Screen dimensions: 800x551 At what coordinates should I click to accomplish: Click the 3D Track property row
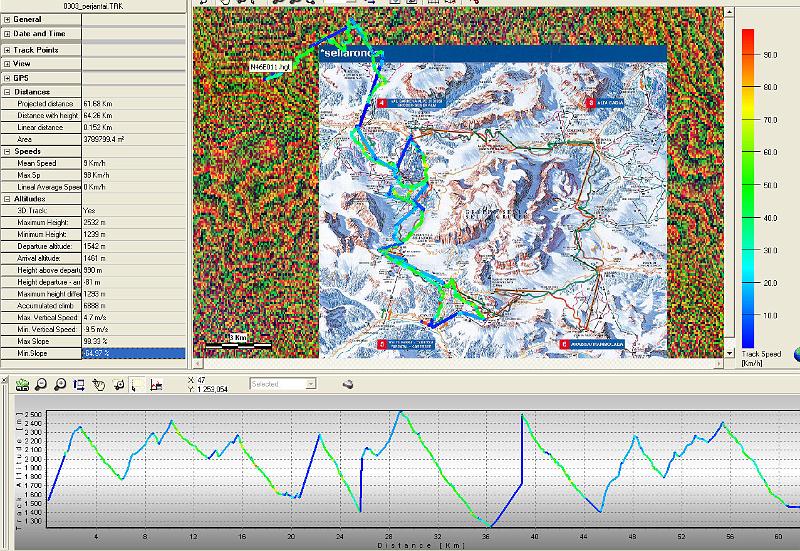point(93,211)
